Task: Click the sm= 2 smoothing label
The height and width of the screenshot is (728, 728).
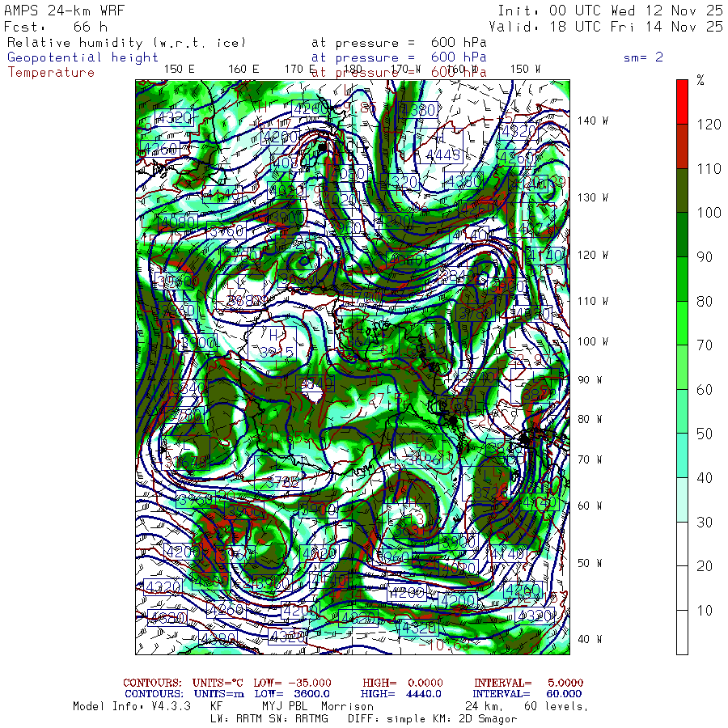Action: (644, 57)
